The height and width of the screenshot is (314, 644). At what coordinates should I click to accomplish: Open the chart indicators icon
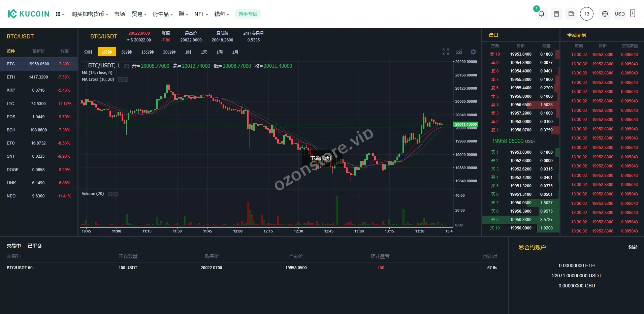tap(459, 52)
